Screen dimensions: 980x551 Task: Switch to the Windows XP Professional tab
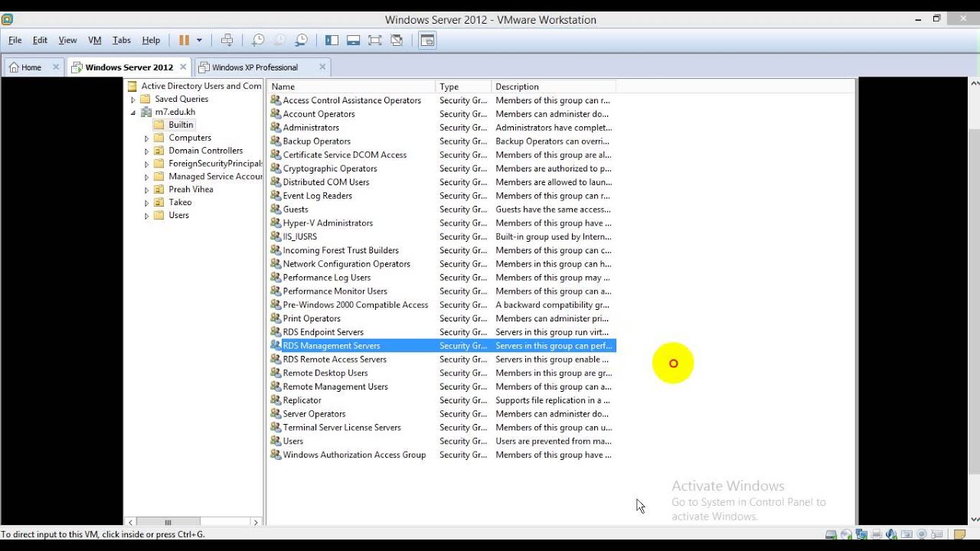[255, 67]
